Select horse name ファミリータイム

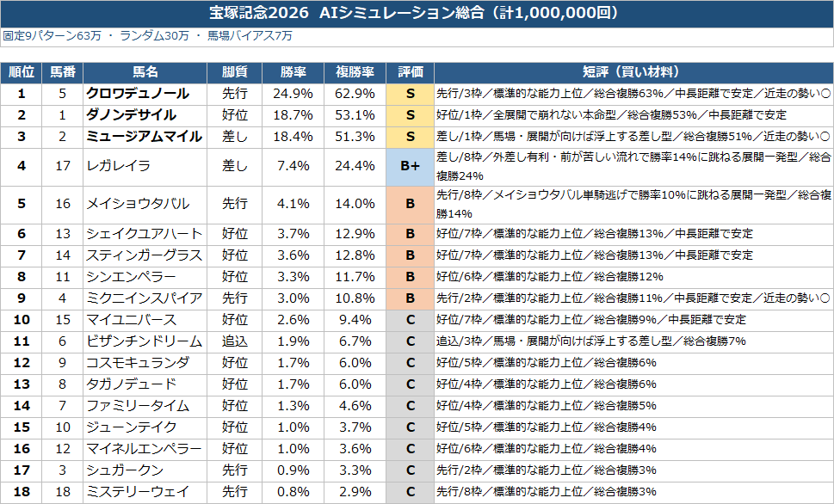click(138, 406)
